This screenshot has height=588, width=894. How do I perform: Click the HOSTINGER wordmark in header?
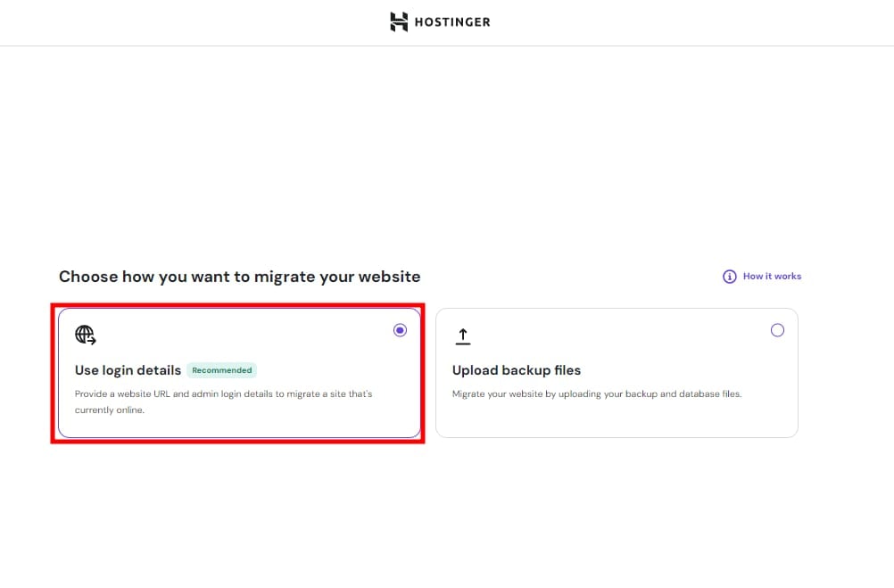pyautogui.click(x=451, y=22)
